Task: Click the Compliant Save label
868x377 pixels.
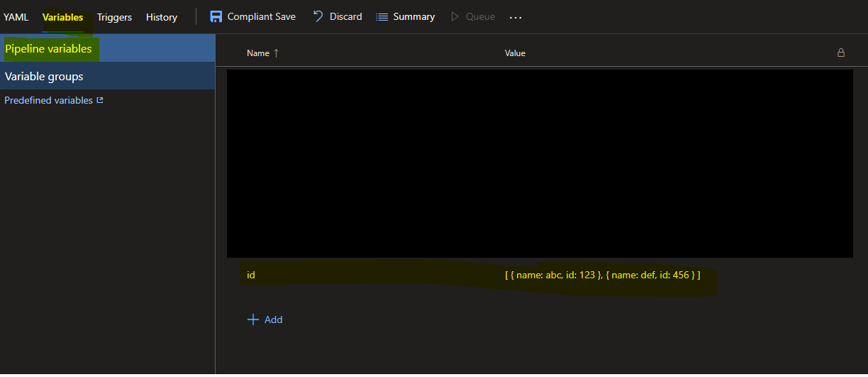Action: pyautogui.click(x=262, y=16)
